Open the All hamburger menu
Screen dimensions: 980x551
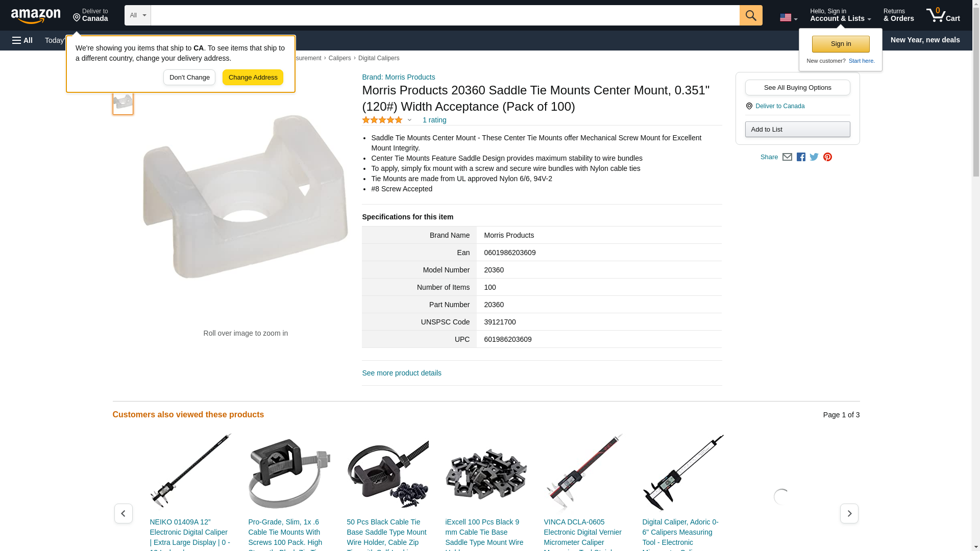[x=22, y=40]
